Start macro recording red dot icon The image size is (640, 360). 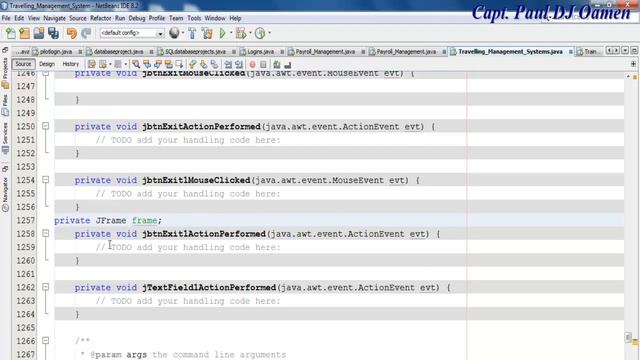[252, 64]
